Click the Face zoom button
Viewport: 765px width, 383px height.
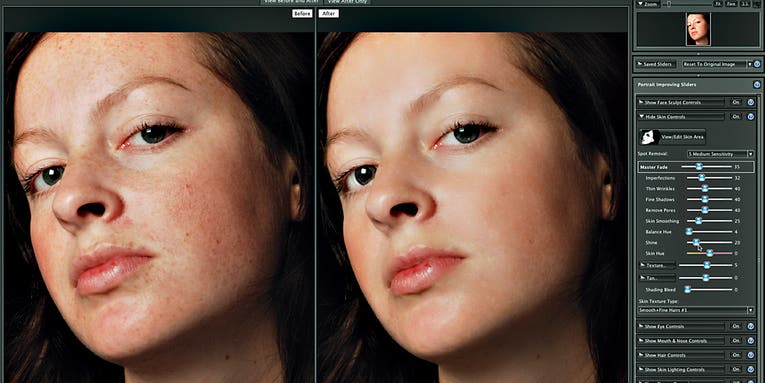pos(731,4)
